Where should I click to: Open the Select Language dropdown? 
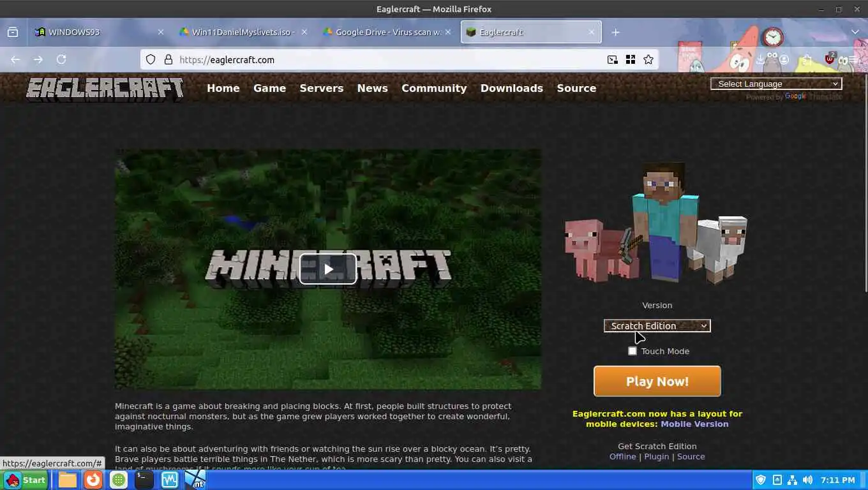(776, 84)
